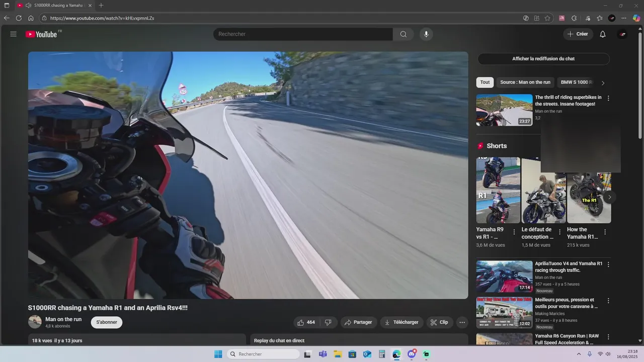
Task: Download the video with Télécharger
Action: [x=401, y=322]
